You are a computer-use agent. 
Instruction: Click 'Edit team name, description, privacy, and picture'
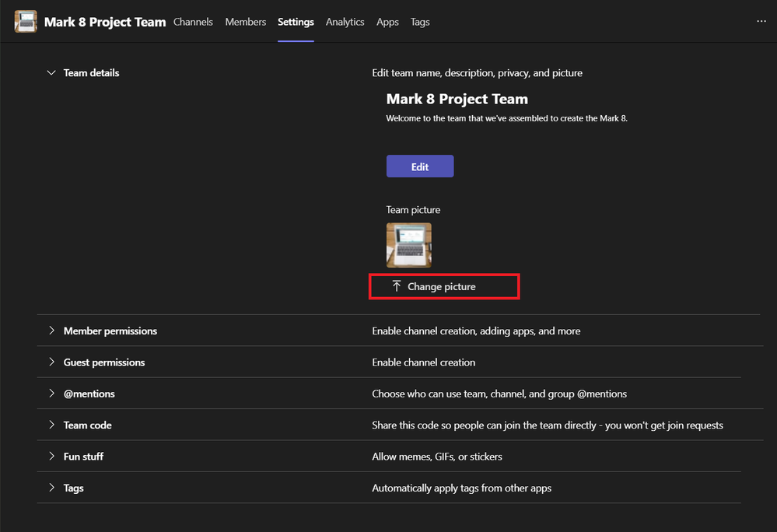click(x=478, y=73)
